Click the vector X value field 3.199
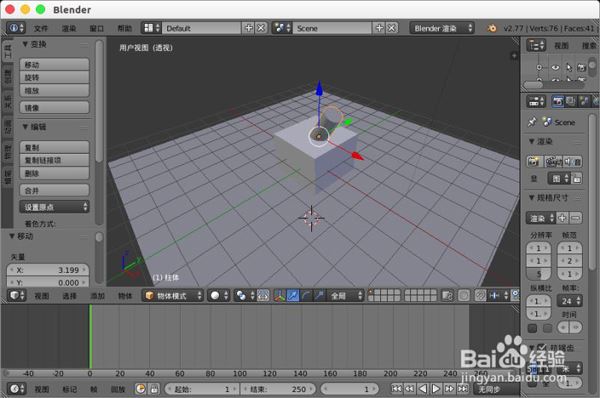 point(48,270)
